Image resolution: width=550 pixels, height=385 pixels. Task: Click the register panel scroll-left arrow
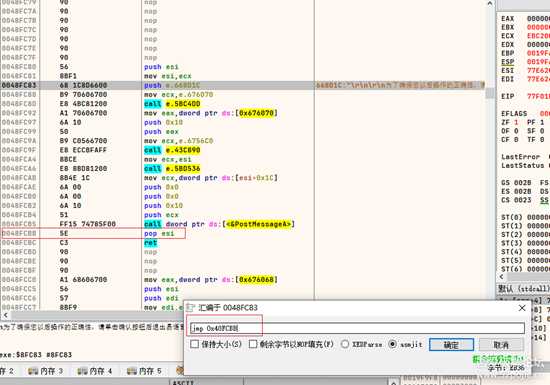pyautogui.click(x=502, y=277)
